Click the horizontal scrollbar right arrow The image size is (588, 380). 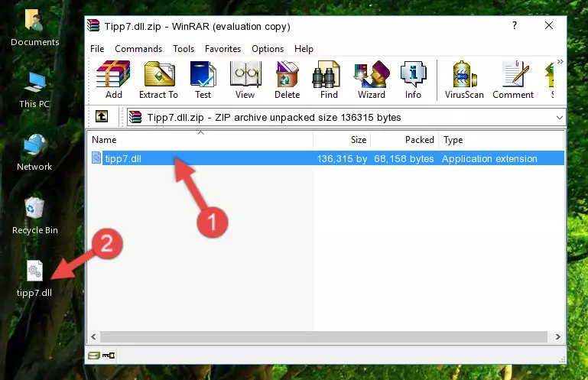pos(557,336)
